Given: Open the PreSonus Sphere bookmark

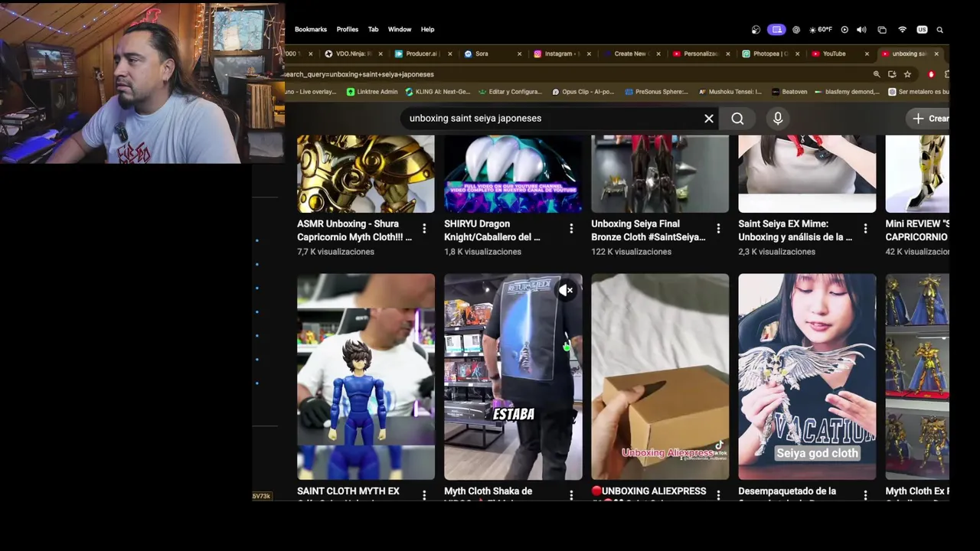Looking at the screenshot, I should tap(656, 92).
